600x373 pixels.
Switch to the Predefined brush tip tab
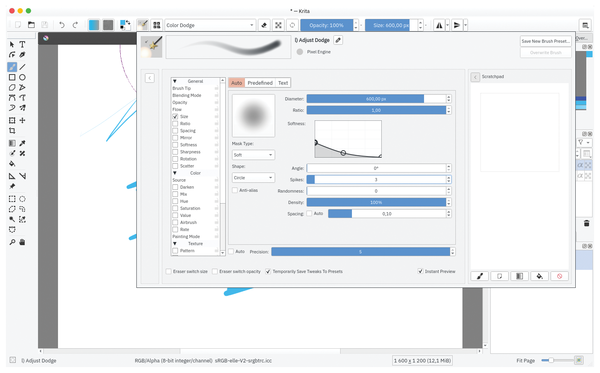pyautogui.click(x=260, y=83)
